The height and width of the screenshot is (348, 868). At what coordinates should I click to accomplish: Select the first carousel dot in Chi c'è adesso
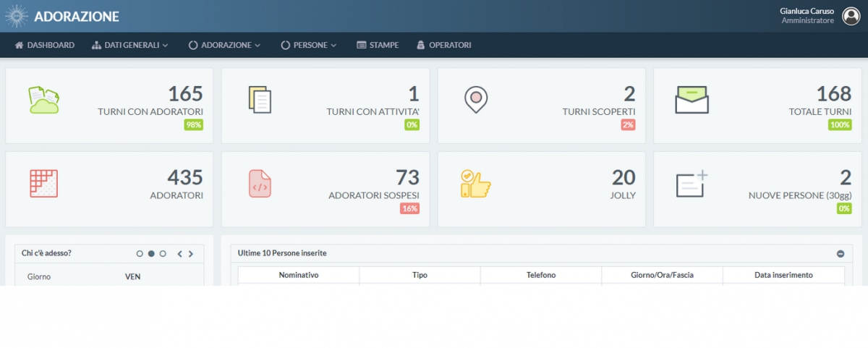(x=140, y=254)
